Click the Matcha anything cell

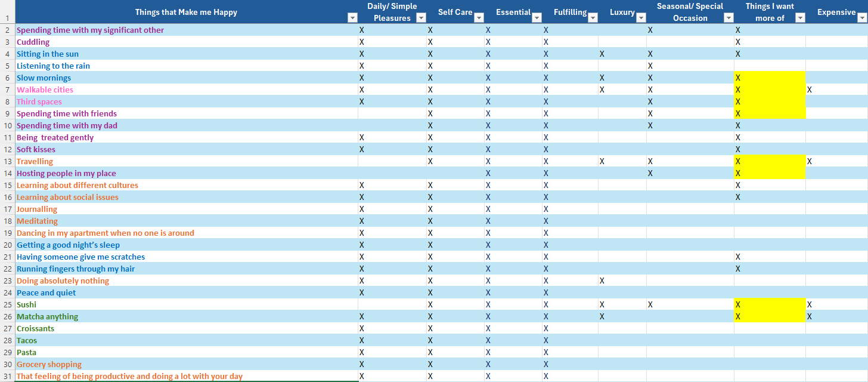(48, 316)
